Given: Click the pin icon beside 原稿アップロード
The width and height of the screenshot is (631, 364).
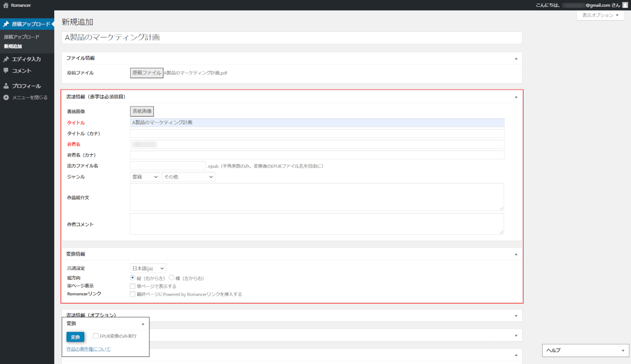Looking at the screenshot, I should coord(6,24).
